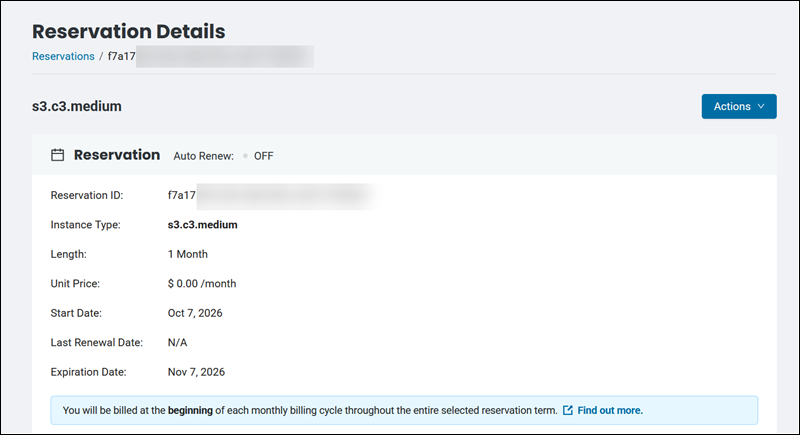Click the calendar icon next to Reservation

pyautogui.click(x=58, y=155)
